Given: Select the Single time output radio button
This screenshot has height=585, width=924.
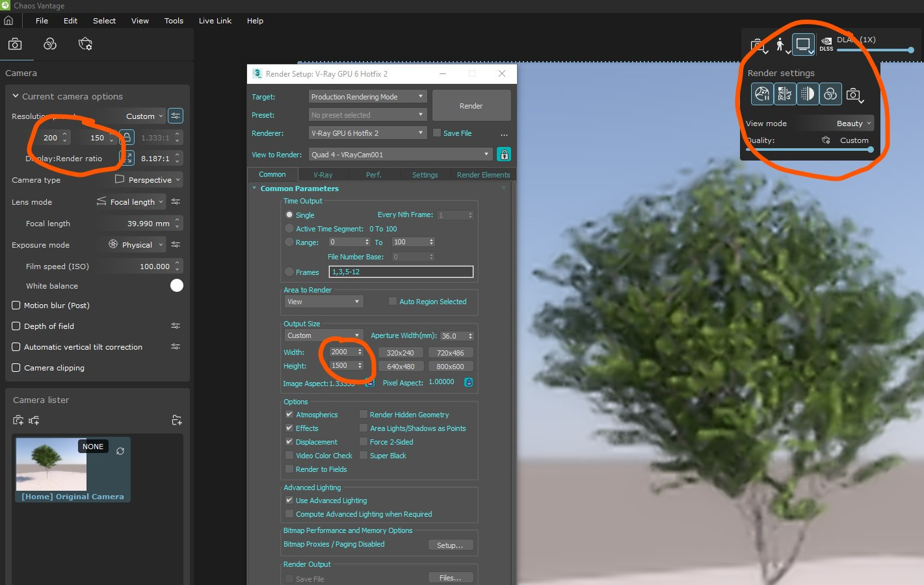Looking at the screenshot, I should coord(289,214).
